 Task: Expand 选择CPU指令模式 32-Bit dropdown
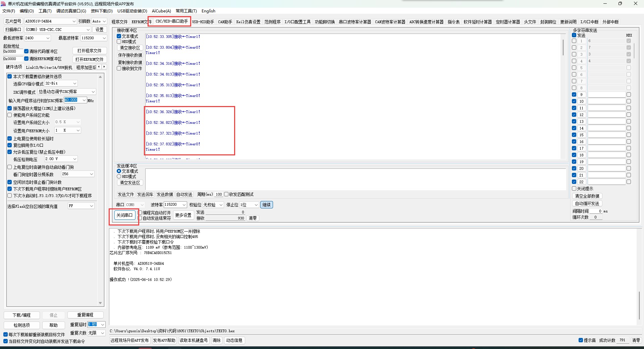click(x=61, y=83)
